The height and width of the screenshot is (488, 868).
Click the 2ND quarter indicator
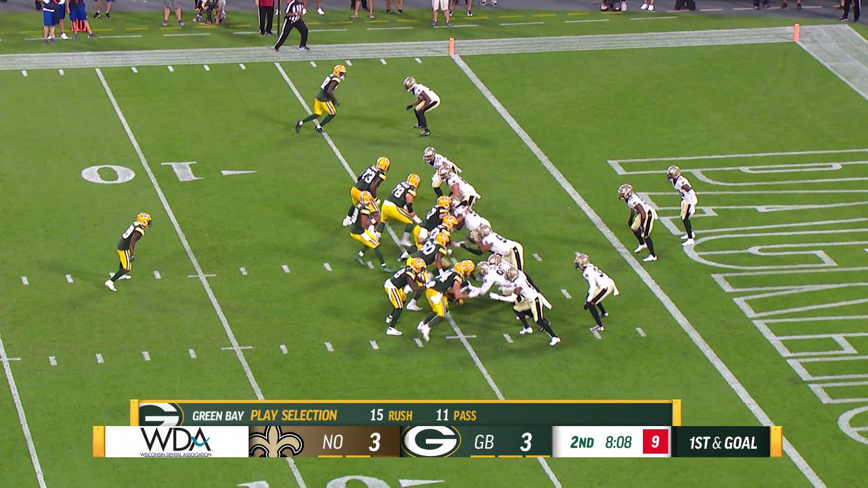click(582, 442)
